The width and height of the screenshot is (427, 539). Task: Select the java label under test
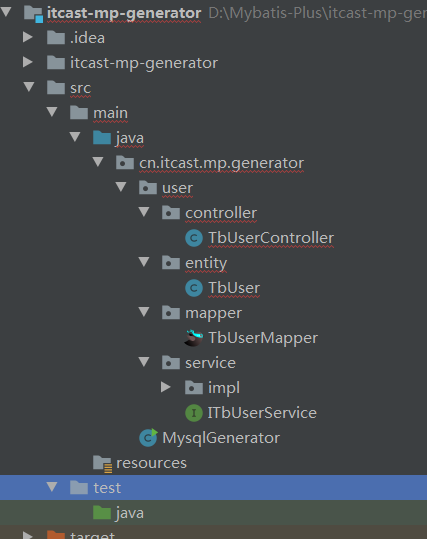tap(130, 514)
